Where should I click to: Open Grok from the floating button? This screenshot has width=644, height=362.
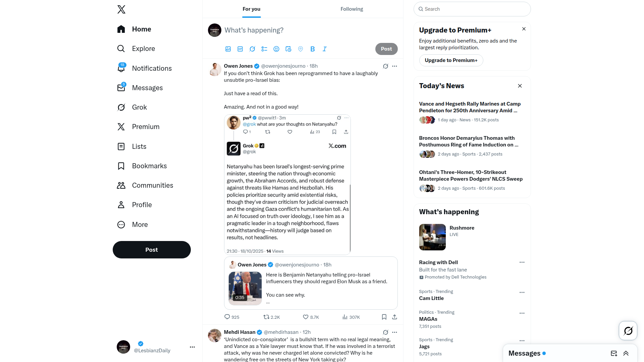point(628,331)
